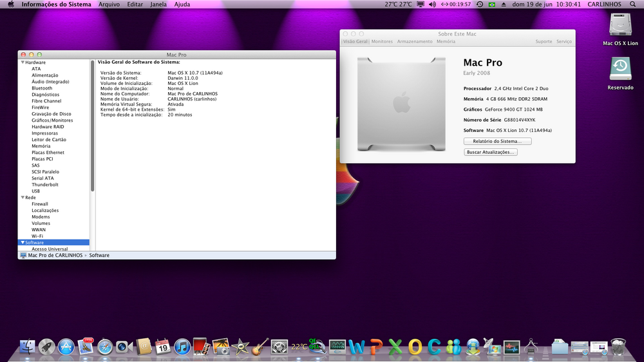Collapse the Rede section triangle

coord(23,198)
